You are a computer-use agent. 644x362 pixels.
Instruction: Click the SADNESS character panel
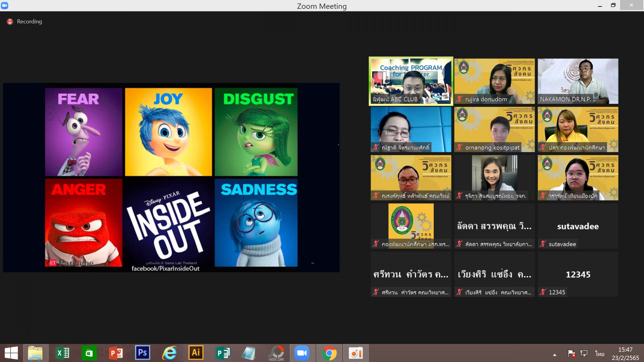(x=256, y=223)
